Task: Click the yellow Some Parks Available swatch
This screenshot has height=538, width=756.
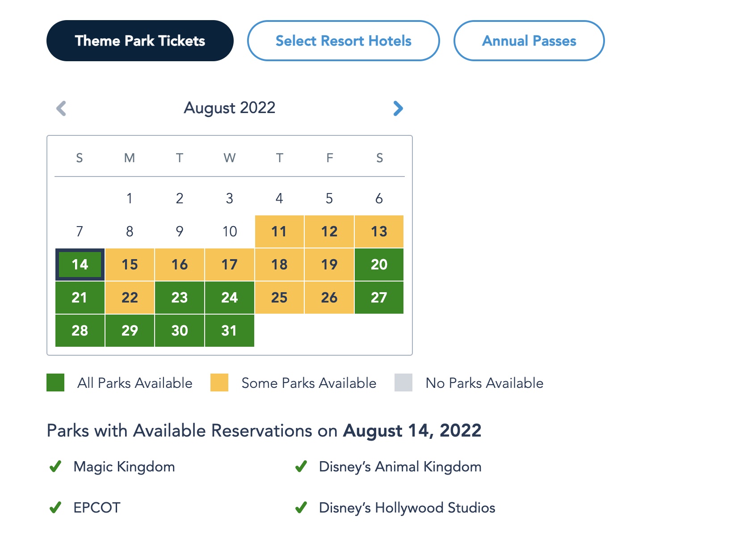Action: (x=219, y=383)
